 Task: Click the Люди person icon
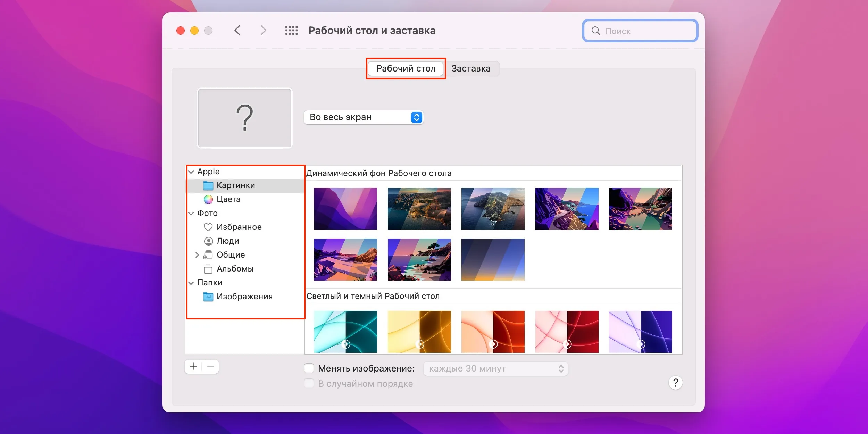(208, 241)
